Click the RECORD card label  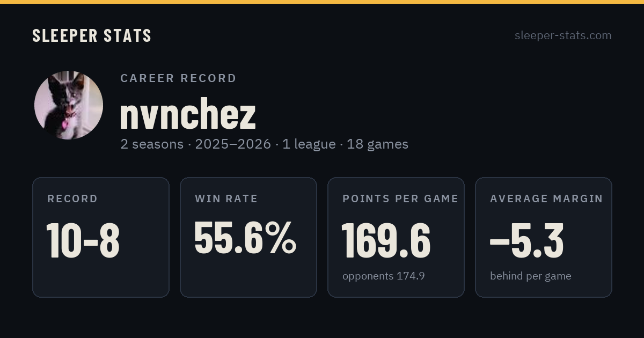[x=72, y=199]
